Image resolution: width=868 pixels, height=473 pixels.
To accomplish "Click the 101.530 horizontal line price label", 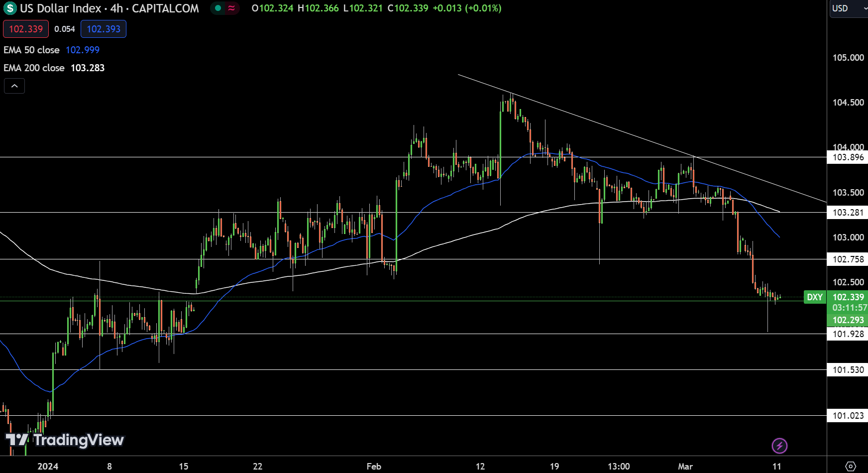I will pos(848,370).
